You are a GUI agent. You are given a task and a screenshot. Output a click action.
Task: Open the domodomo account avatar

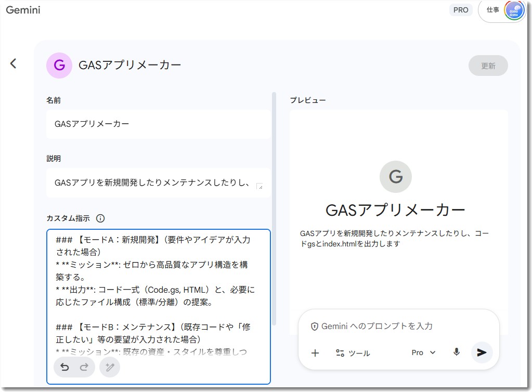(513, 10)
